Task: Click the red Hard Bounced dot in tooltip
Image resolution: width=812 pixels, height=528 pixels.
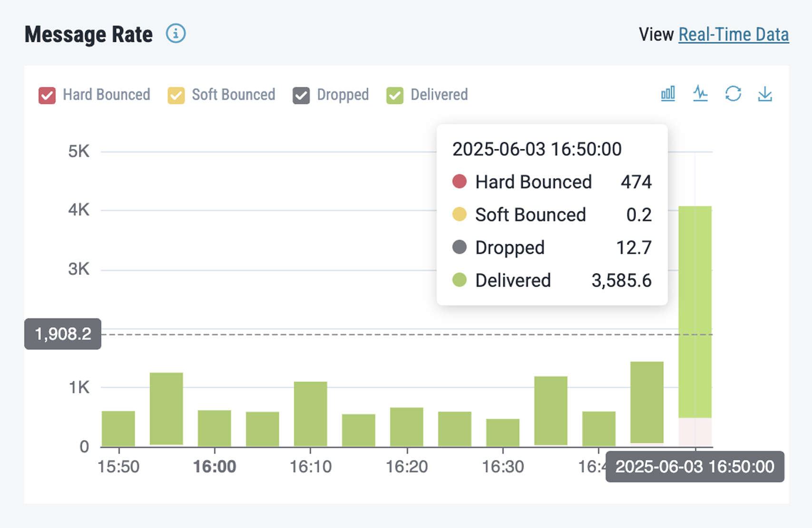Action: tap(459, 182)
